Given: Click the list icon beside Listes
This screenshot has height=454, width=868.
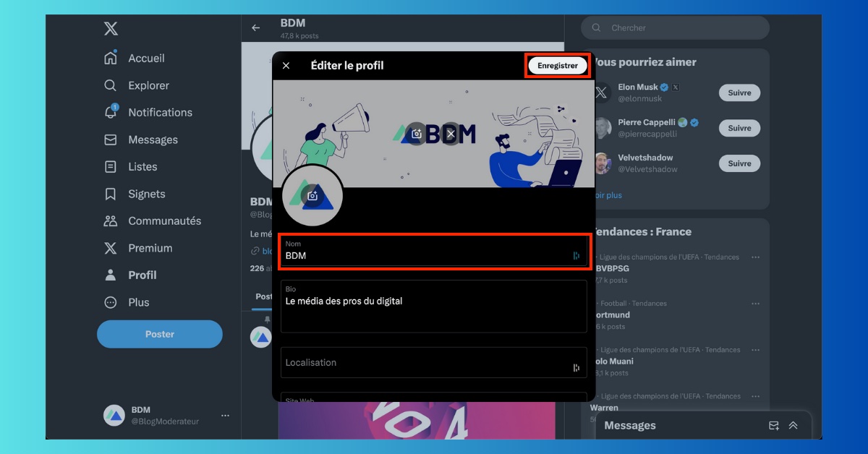Looking at the screenshot, I should (x=111, y=167).
